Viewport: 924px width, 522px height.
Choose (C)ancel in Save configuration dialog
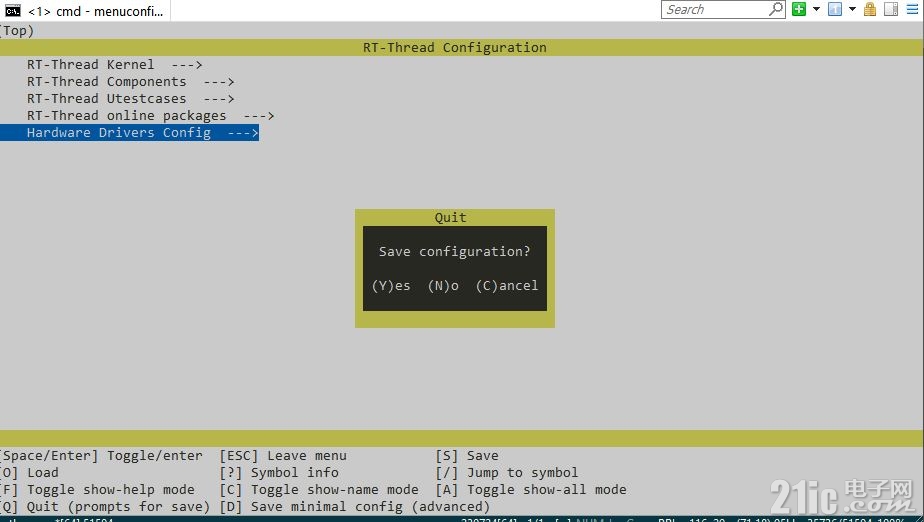tap(507, 286)
